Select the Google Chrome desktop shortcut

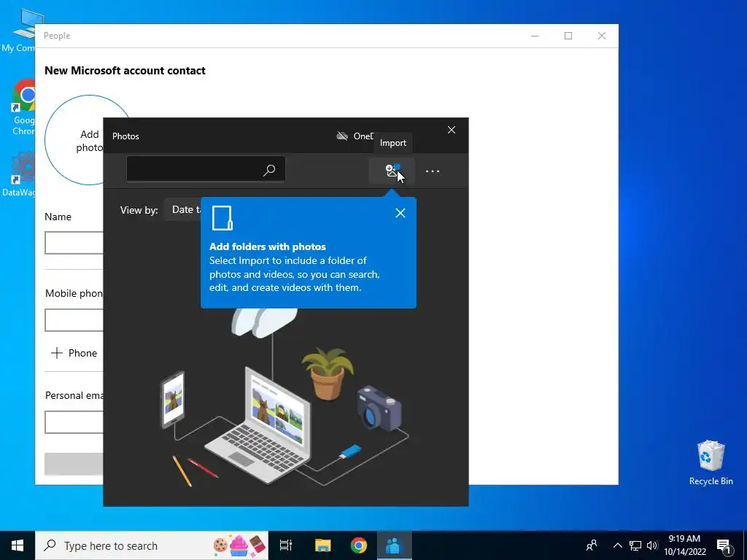point(24,108)
